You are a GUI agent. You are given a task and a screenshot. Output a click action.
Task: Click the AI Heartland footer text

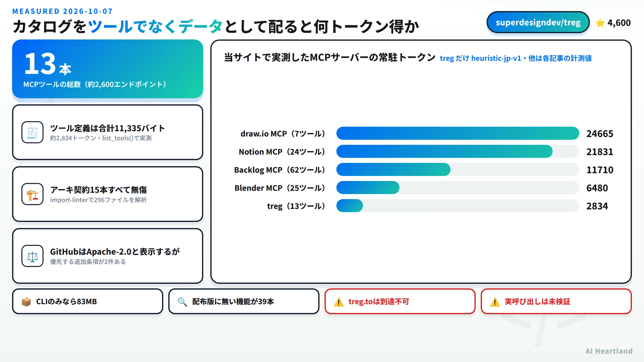tap(609, 351)
